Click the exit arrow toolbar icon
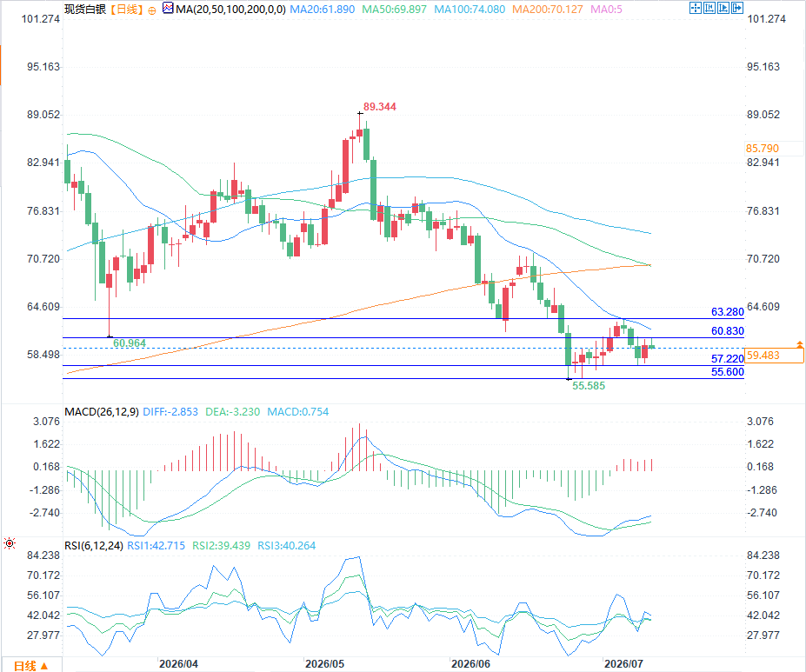The image size is (806, 672). click(x=737, y=8)
